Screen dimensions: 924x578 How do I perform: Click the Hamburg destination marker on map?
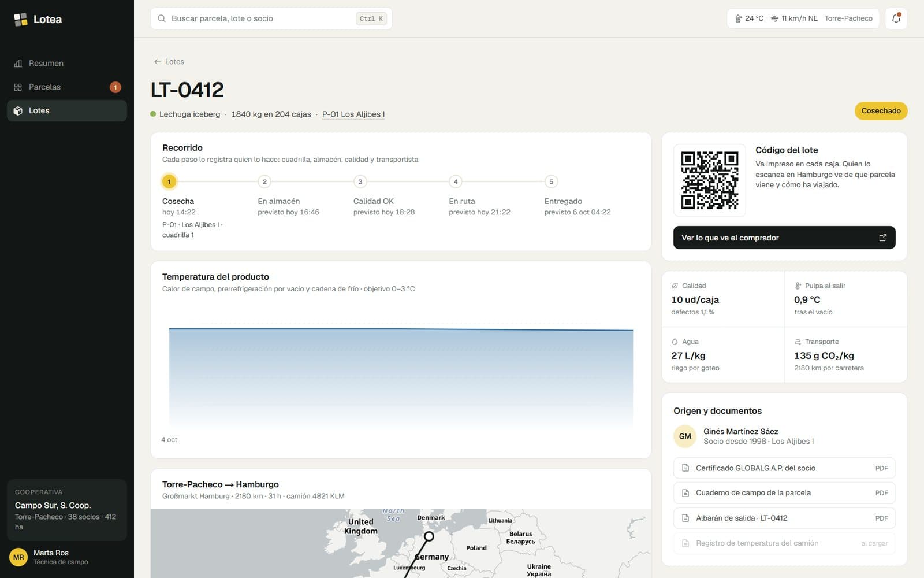(x=429, y=536)
